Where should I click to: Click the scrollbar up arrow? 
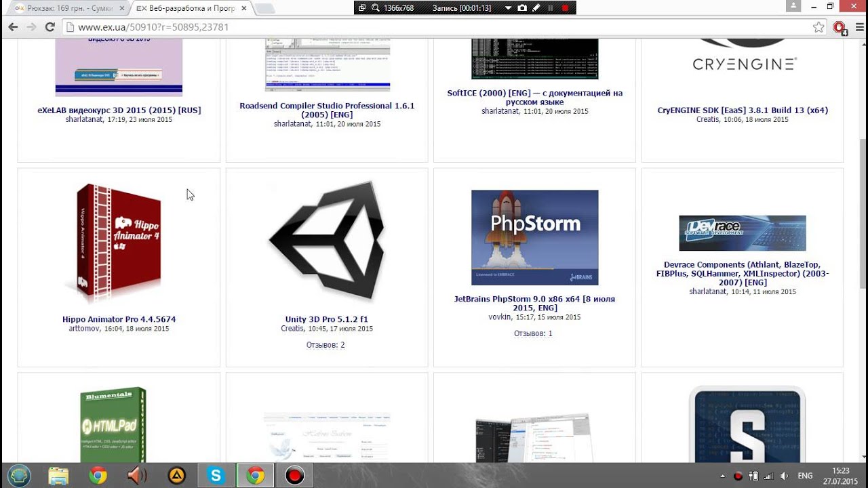click(863, 45)
